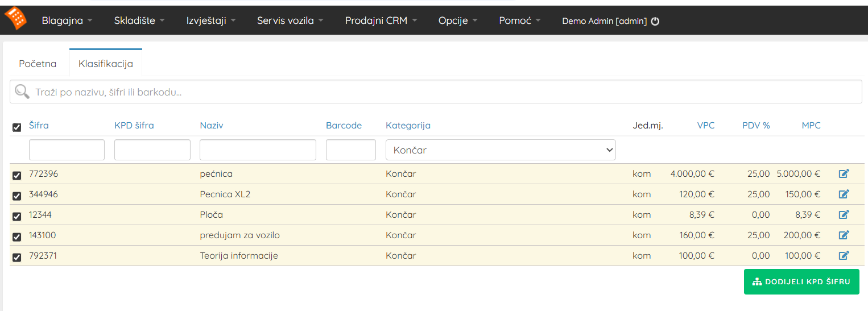Sort by the MPC column header
This screenshot has height=311, width=868.
pyautogui.click(x=811, y=126)
